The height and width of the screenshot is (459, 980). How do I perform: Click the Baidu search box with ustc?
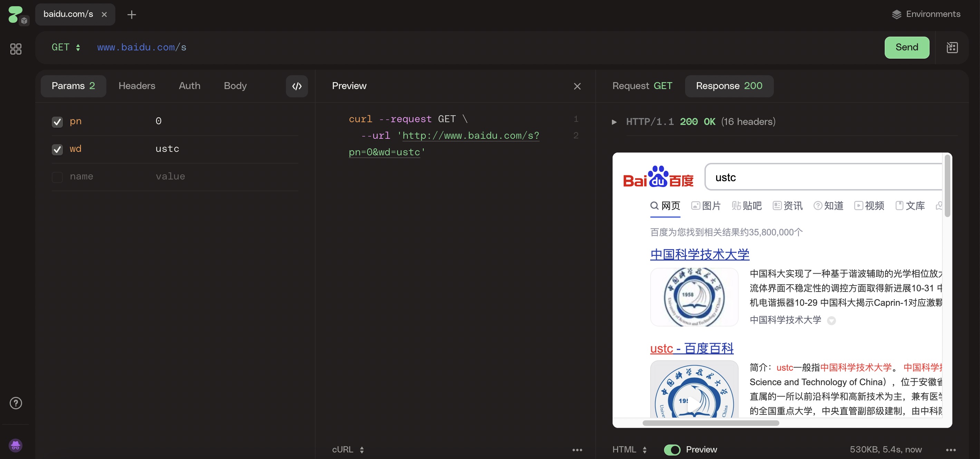pos(823,177)
